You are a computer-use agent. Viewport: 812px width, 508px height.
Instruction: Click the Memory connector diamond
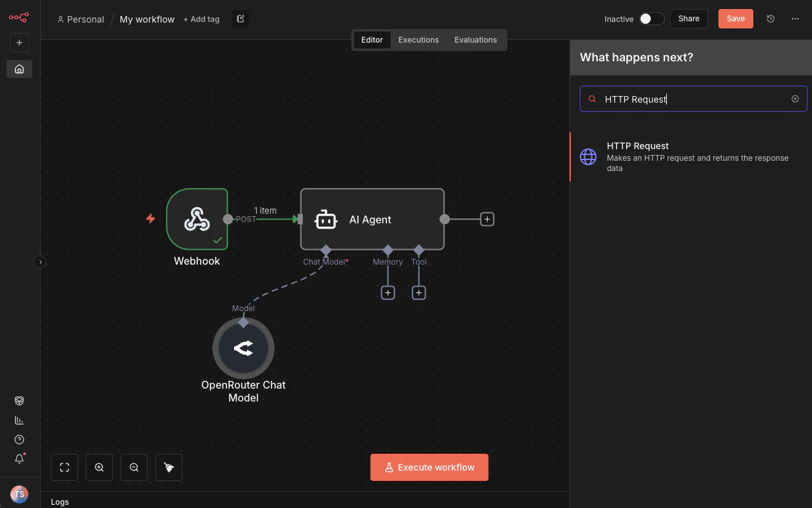pyautogui.click(x=388, y=250)
